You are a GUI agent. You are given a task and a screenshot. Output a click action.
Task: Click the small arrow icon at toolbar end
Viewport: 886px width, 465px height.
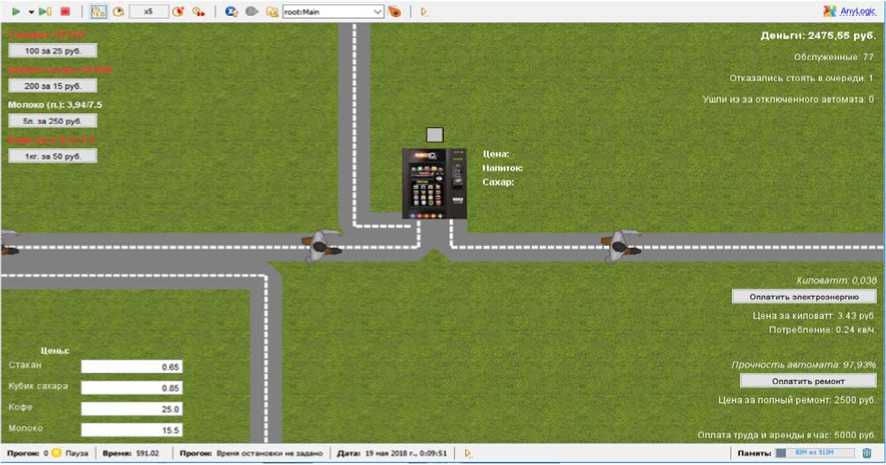point(424,11)
